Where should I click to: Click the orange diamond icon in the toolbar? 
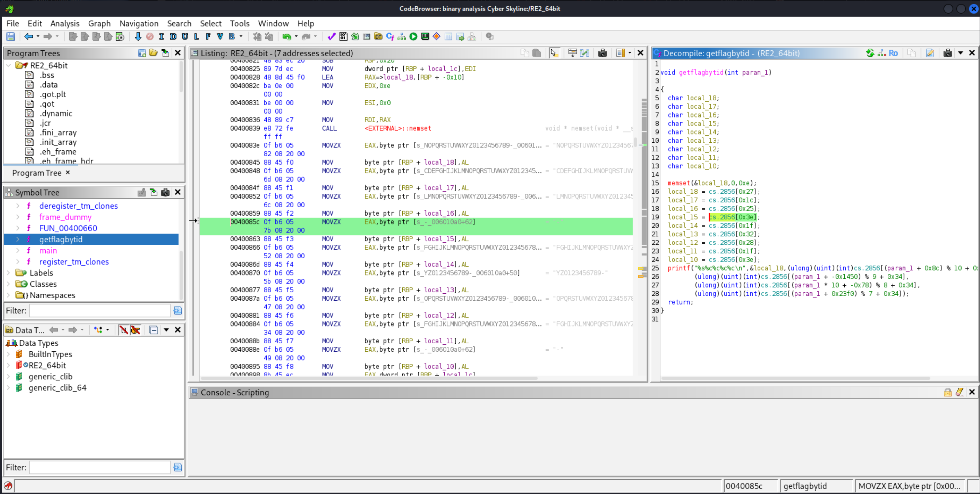[437, 36]
